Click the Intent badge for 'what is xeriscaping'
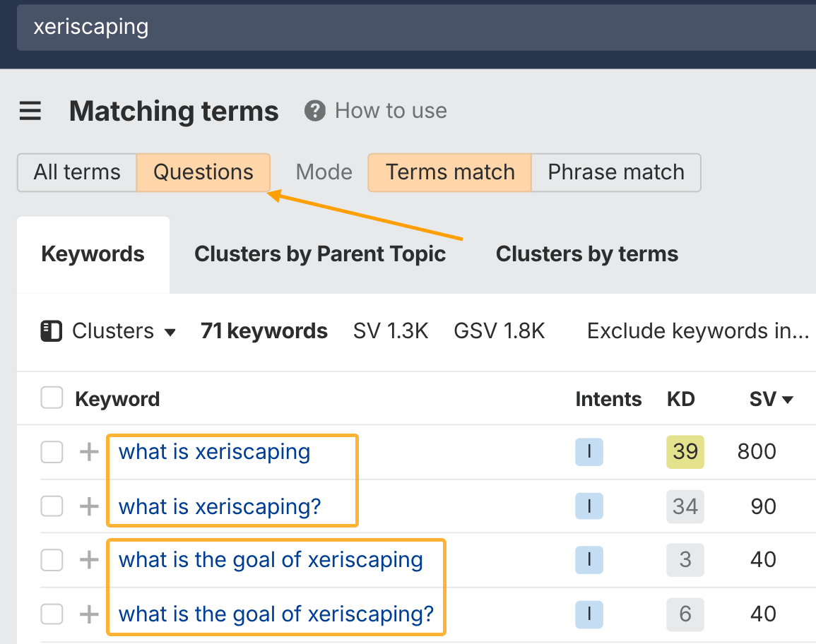The image size is (816, 644). [589, 452]
